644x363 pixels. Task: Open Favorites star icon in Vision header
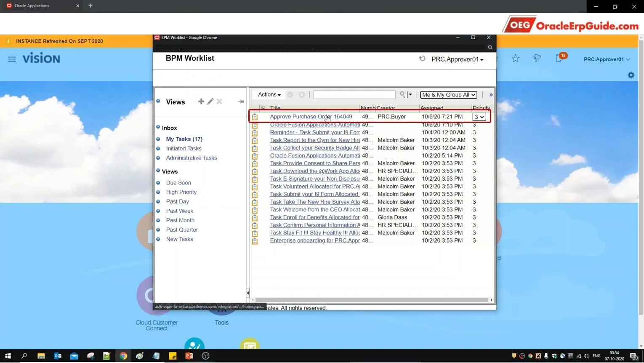tap(516, 59)
